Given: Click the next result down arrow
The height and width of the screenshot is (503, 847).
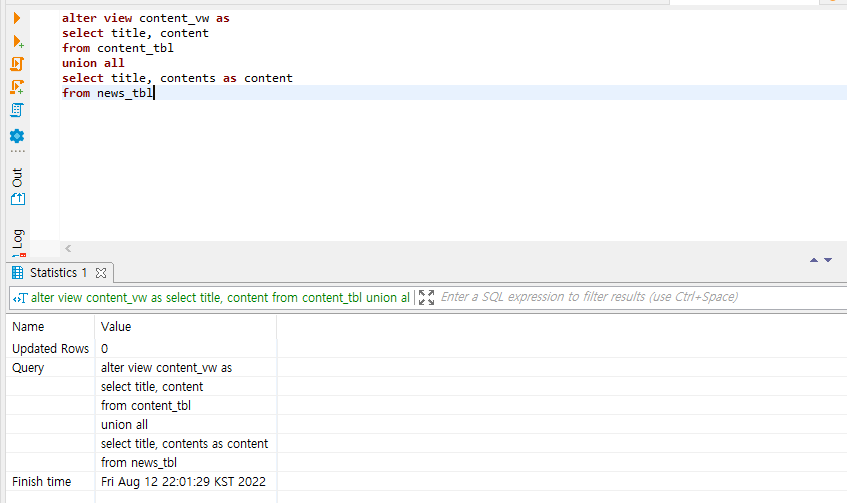Looking at the screenshot, I should 828,260.
